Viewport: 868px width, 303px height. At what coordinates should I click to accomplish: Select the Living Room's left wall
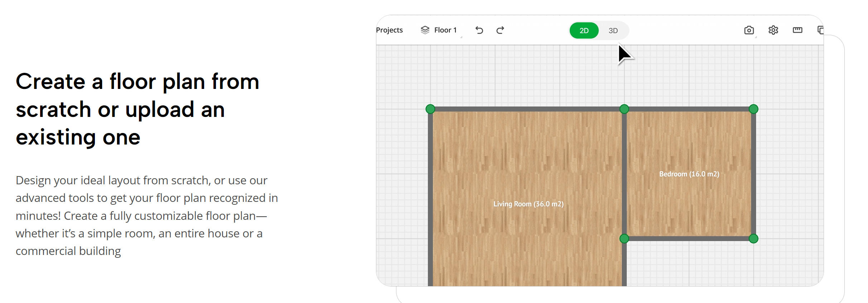[x=430, y=197]
